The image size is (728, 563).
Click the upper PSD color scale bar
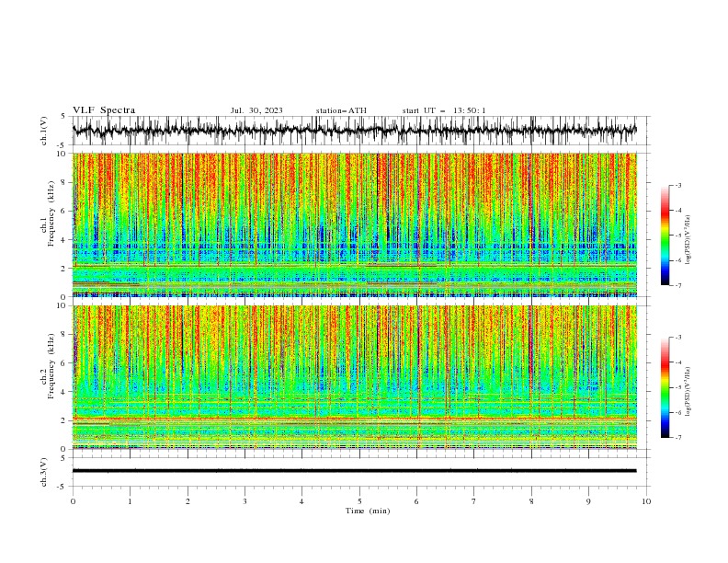click(x=665, y=236)
